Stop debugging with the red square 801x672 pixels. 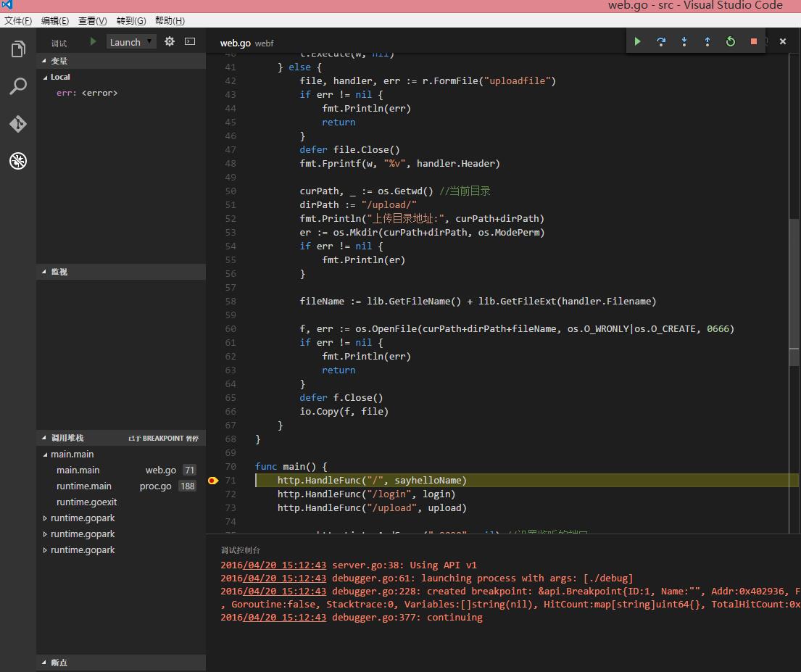pos(753,41)
